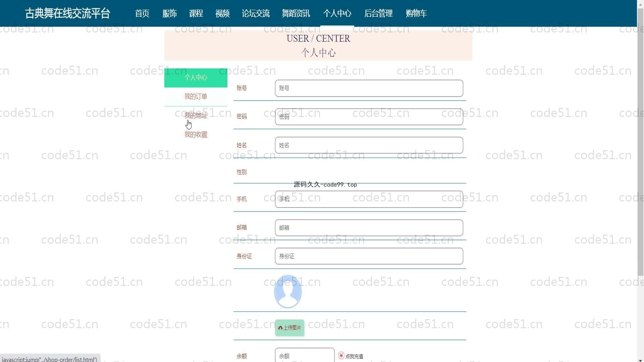This screenshot has width=644, height=362.
Task: Open 课程 from the navigation bar
Action: point(196,13)
